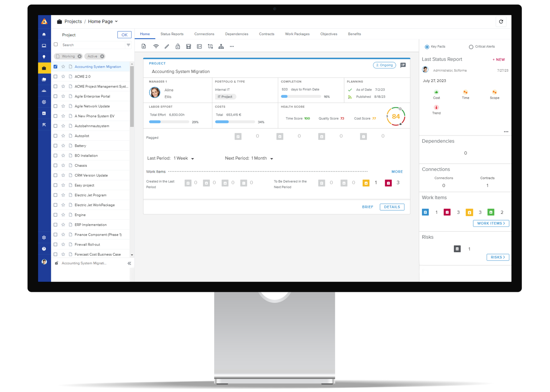Screen dimensions: 550x392
Task: Open the Status Reports tab
Action: tap(172, 34)
